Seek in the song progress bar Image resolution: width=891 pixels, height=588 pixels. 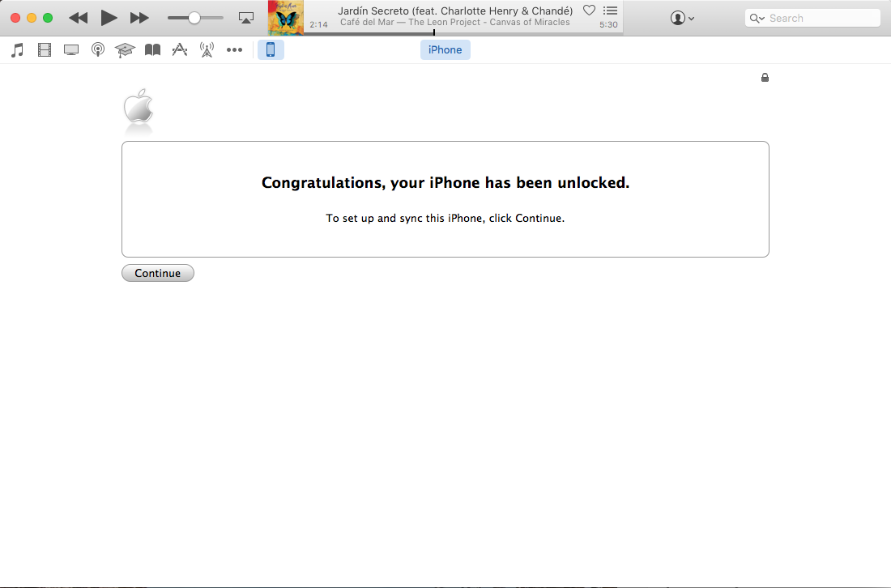click(463, 33)
